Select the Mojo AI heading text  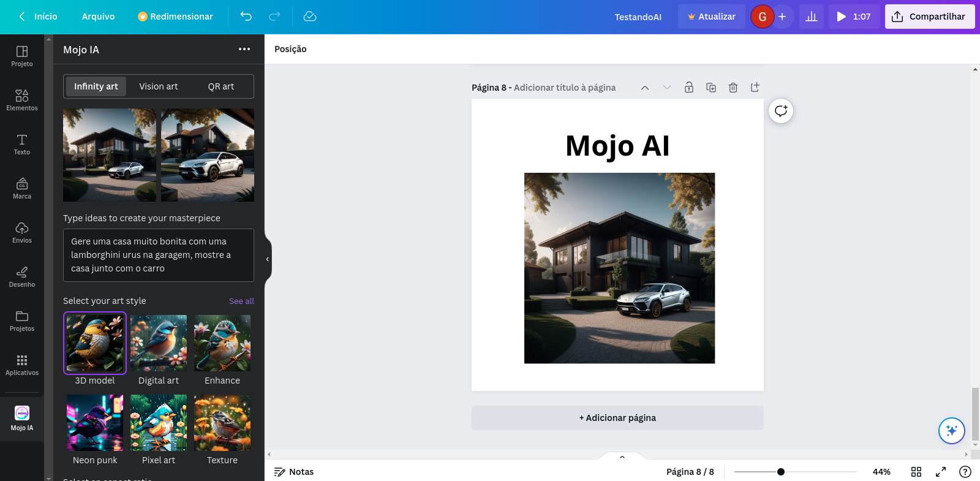pos(617,146)
